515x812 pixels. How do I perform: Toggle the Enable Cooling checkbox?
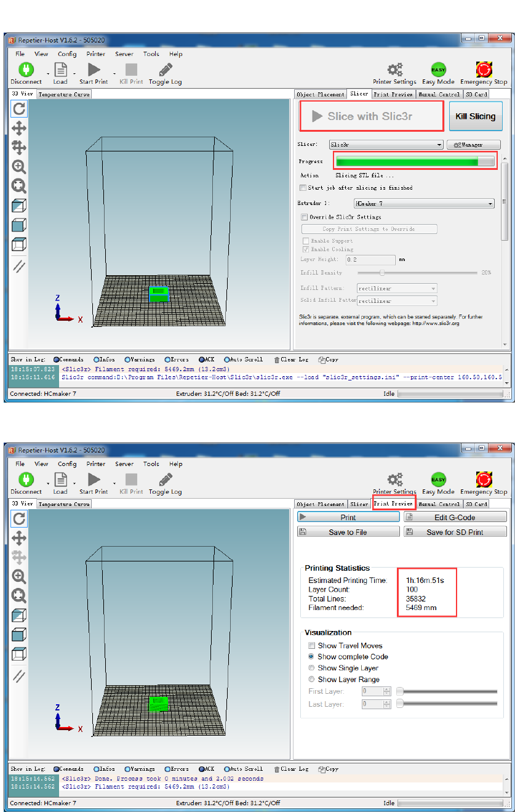pyautogui.click(x=306, y=249)
